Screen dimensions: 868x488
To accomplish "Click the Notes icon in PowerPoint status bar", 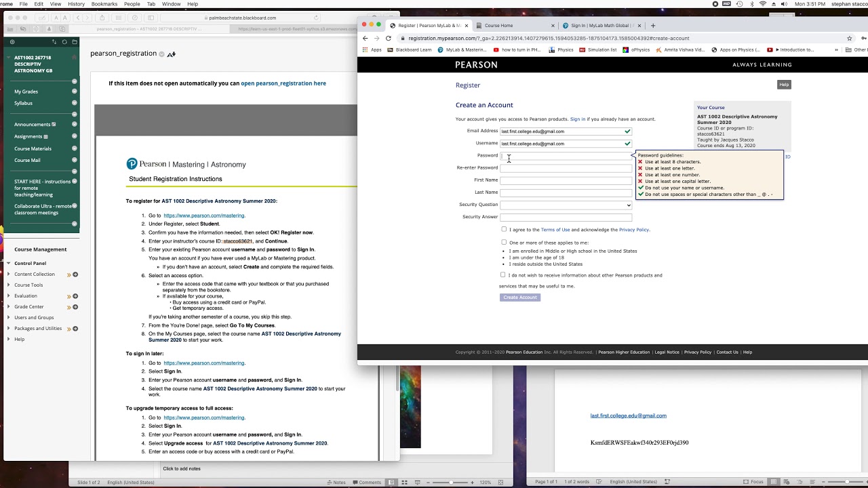I will (x=336, y=482).
